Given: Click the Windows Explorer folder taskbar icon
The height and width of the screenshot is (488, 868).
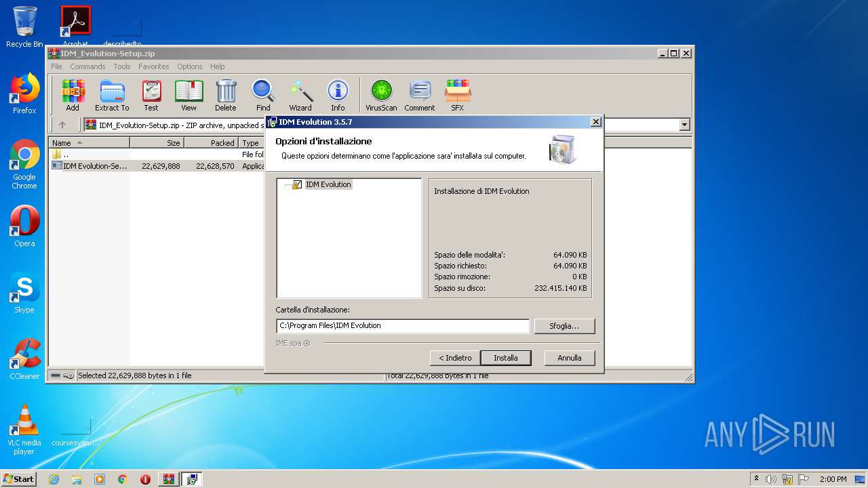Looking at the screenshot, I should pyautogui.click(x=77, y=479).
